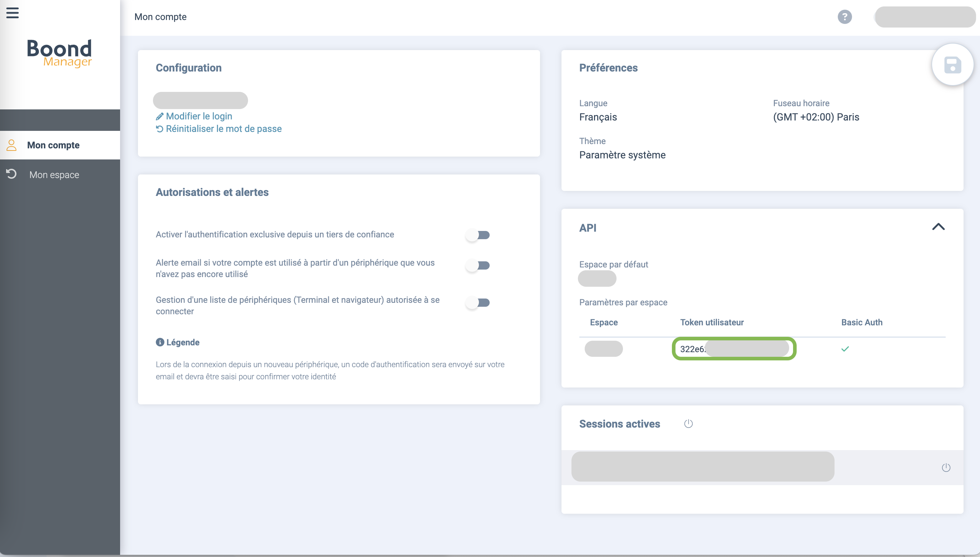Collapse the API section chevron
Image resolution: width=980 pixels, height=557 pixels.
coord(938,227)
